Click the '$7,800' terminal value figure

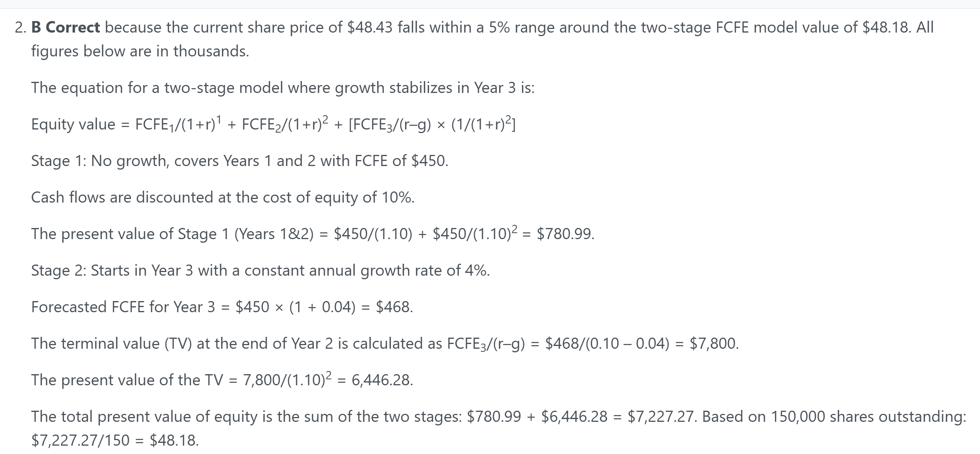[714, 344]
